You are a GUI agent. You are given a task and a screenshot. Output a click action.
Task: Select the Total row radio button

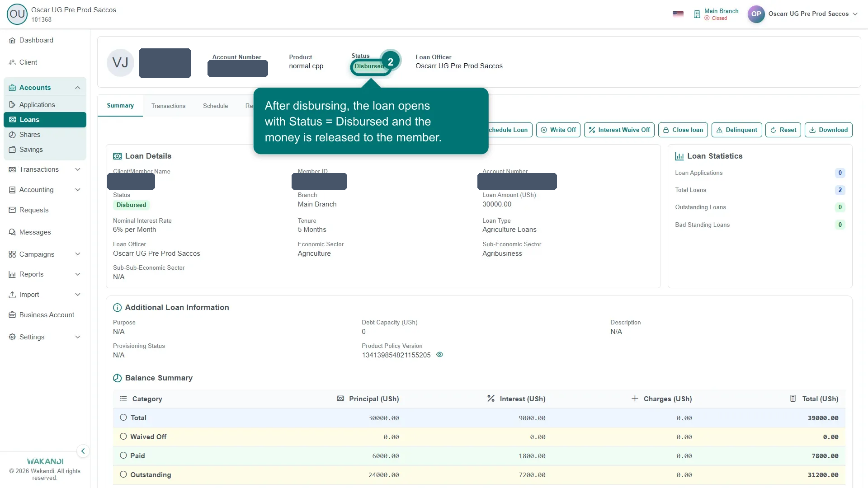[x=123, y=418]
